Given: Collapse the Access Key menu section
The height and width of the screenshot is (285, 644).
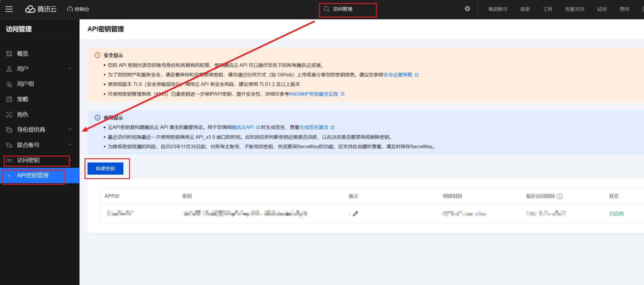Looking at the screenshot, I should [x=70, y=160].
